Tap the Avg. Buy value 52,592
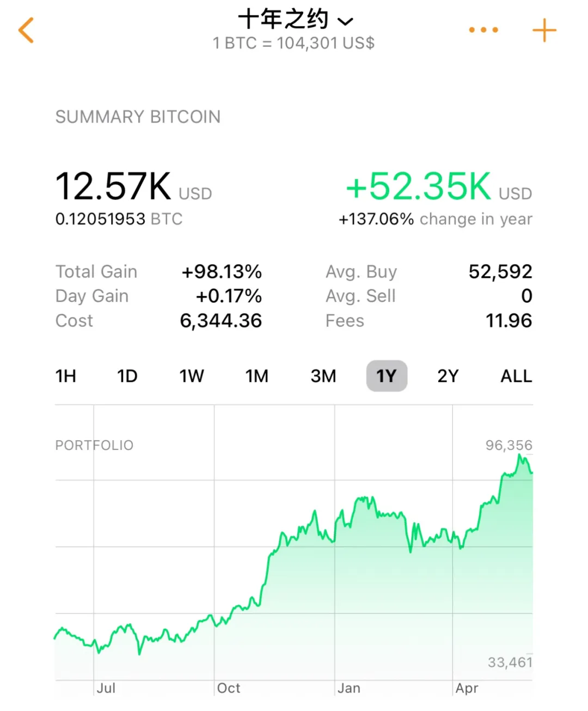The height and width of the screenshot is (711, 588). pos(500,271)
